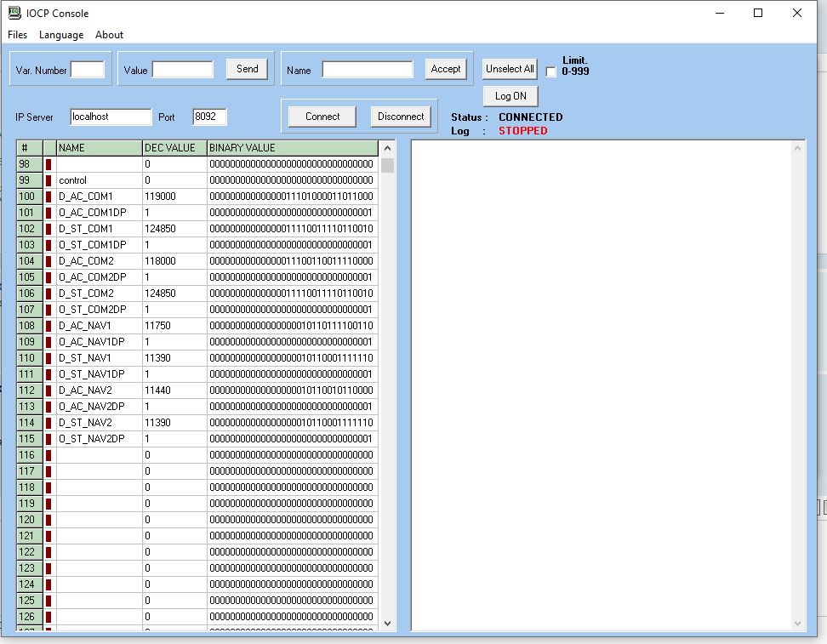Toggle the red indicator for D_AC_COM1
Image resolution: width=827 pixels, height=644 pixels.
click(x=48, y=196)
